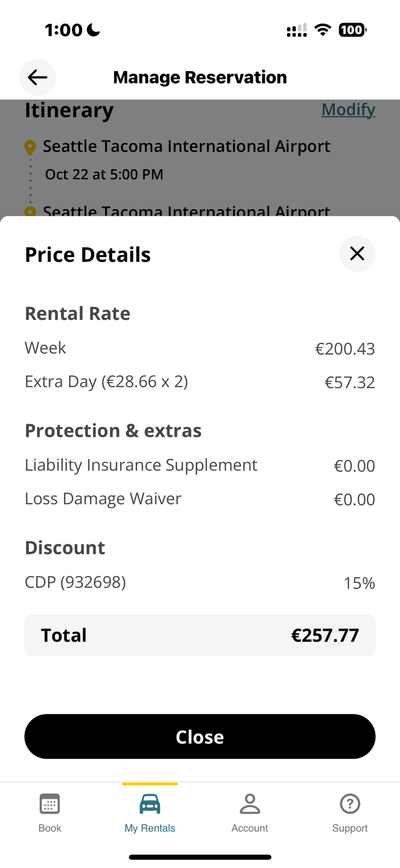Tap the Wi-Fi status icon

pyautogui.click(x=323, y=30)
